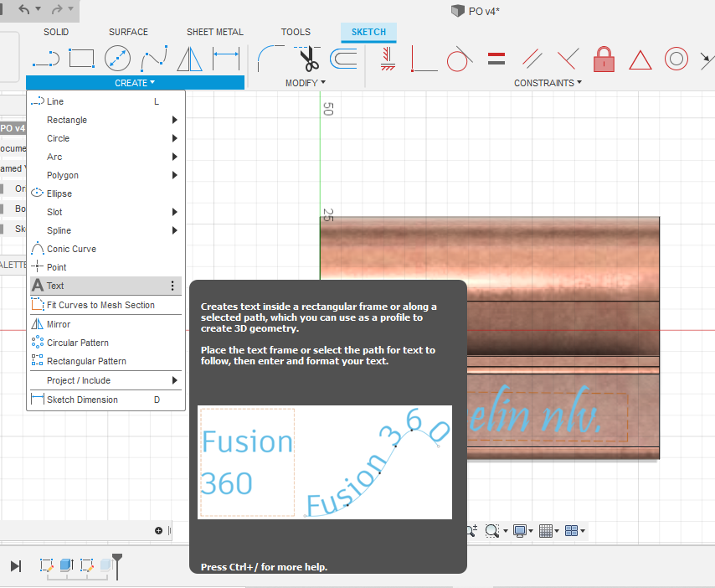Switch to the TOOLS tab
715x588 pixels.
pos(296,32)
